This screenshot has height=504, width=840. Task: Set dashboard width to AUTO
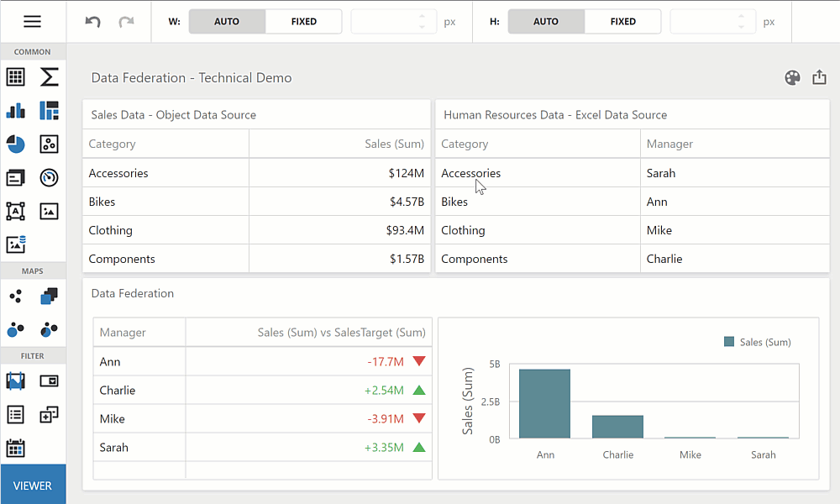pos(227,21)
